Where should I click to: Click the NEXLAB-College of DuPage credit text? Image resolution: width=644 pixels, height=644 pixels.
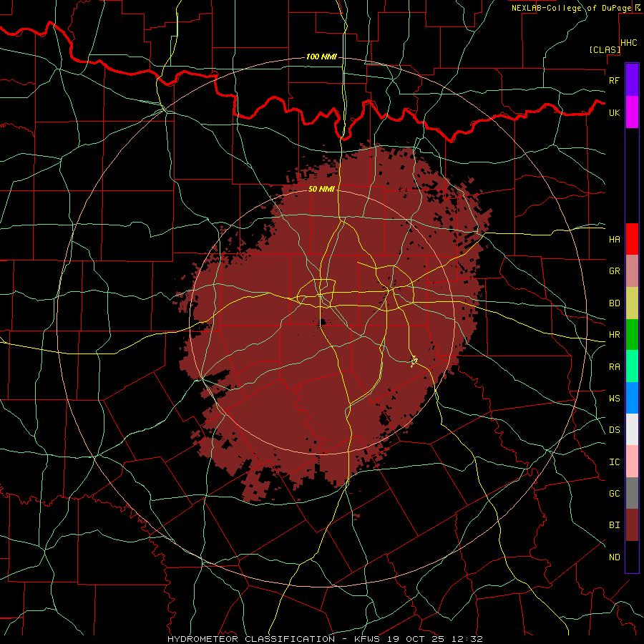click(571, 8)
